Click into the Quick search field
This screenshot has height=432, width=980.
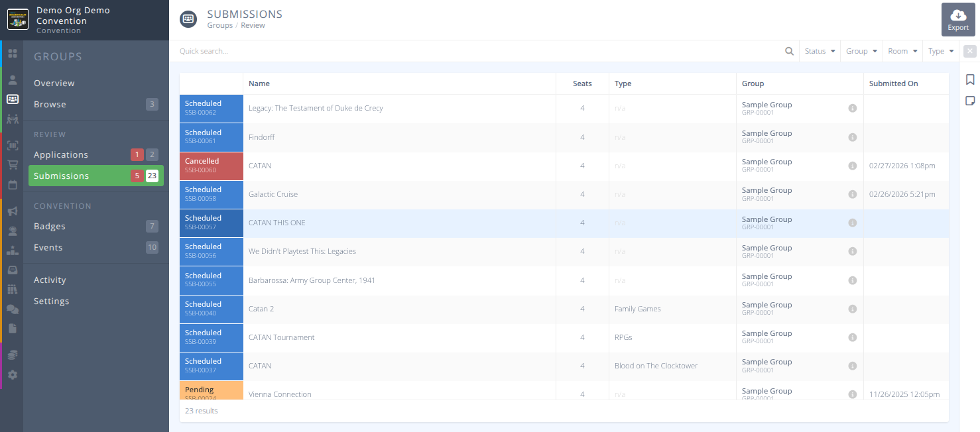point(477,51)
